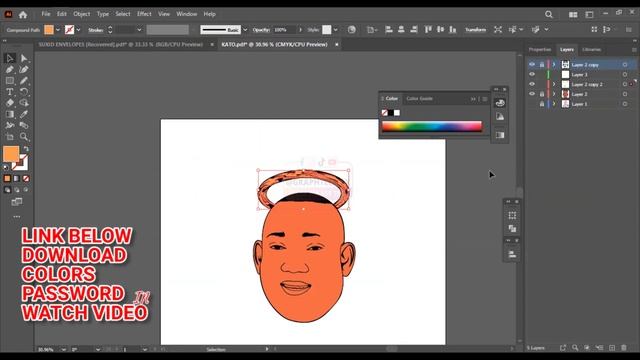Select the Type tool
The width and height of the screenshot is (640, 360).
[x=10, y=92]
